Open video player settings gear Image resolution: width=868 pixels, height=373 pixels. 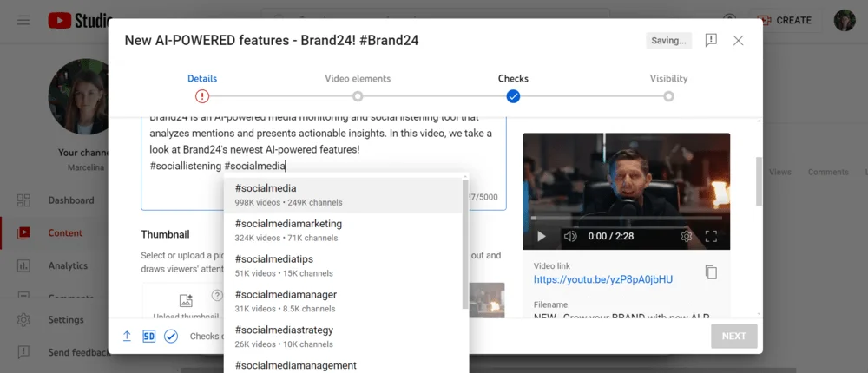(687, 236)
